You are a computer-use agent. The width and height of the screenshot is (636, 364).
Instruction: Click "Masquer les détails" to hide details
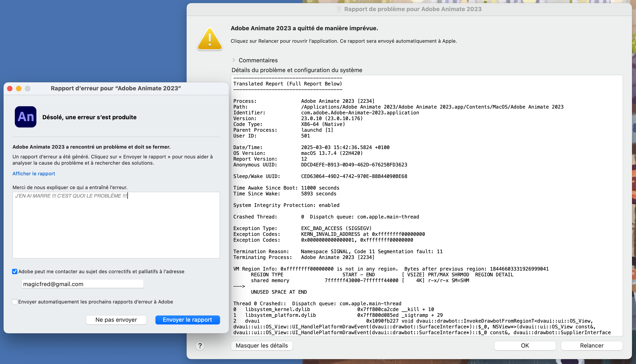pos(262,346)
